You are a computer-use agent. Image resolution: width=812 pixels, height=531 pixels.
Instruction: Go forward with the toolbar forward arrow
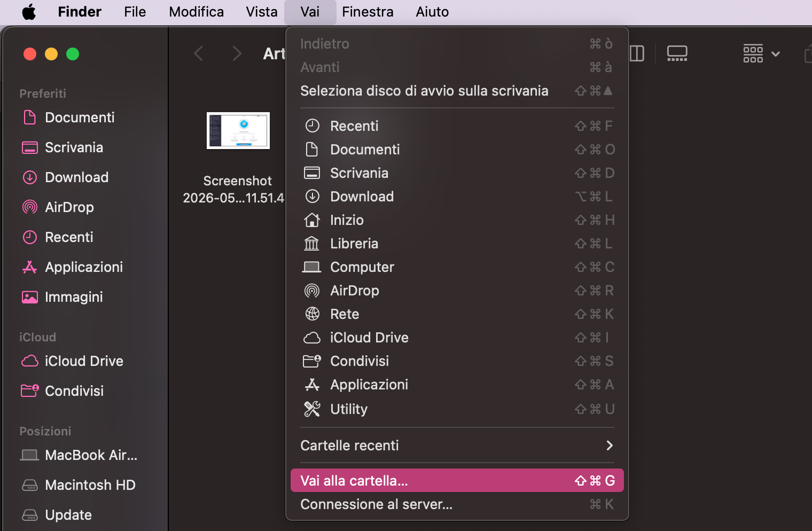pos(237,53)
